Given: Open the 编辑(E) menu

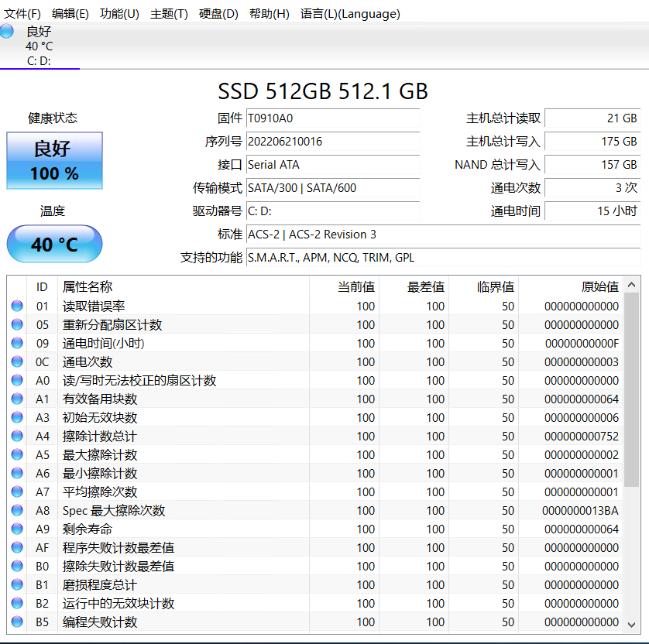Looking at the screenshot, I should click(70, 14).
